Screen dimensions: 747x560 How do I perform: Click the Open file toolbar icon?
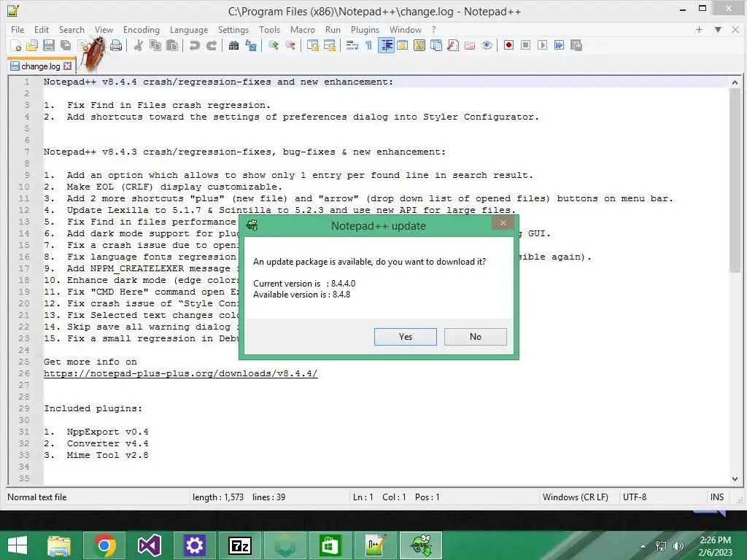coord(32,46)
